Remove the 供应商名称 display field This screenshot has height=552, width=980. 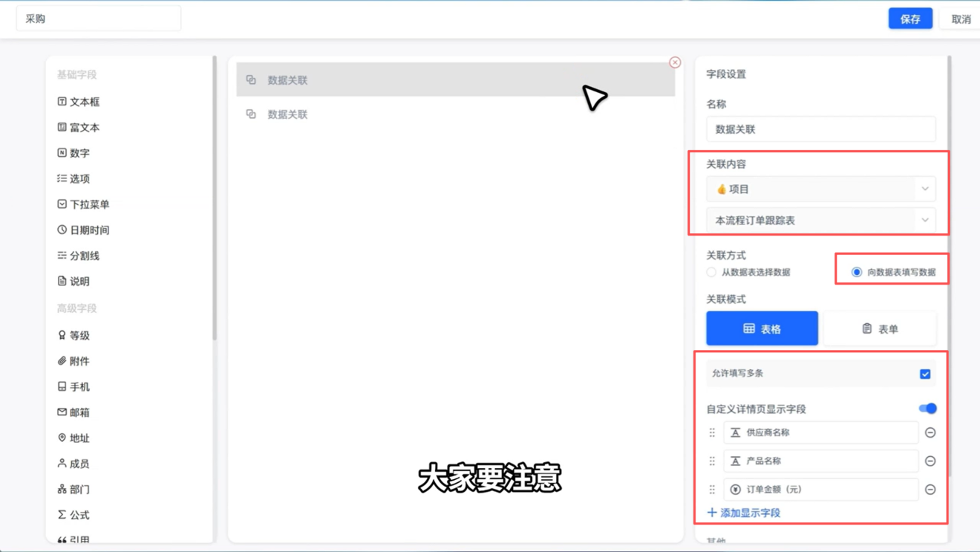click(x=930, y=432)
